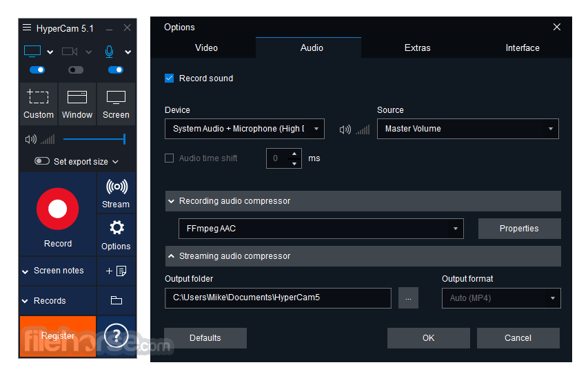Open the audio Device dropdown
The height and width of the screenshot is (376, 588).
click(245, 129)
